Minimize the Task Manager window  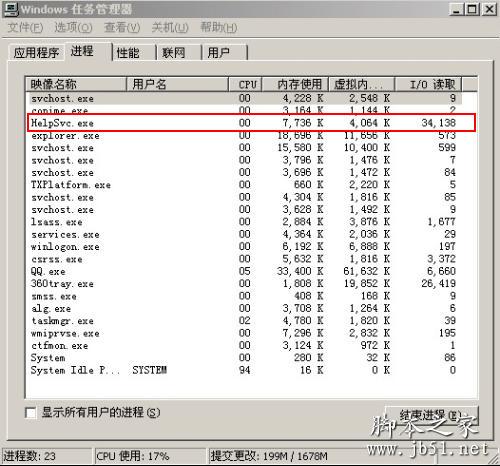[456, 9]
